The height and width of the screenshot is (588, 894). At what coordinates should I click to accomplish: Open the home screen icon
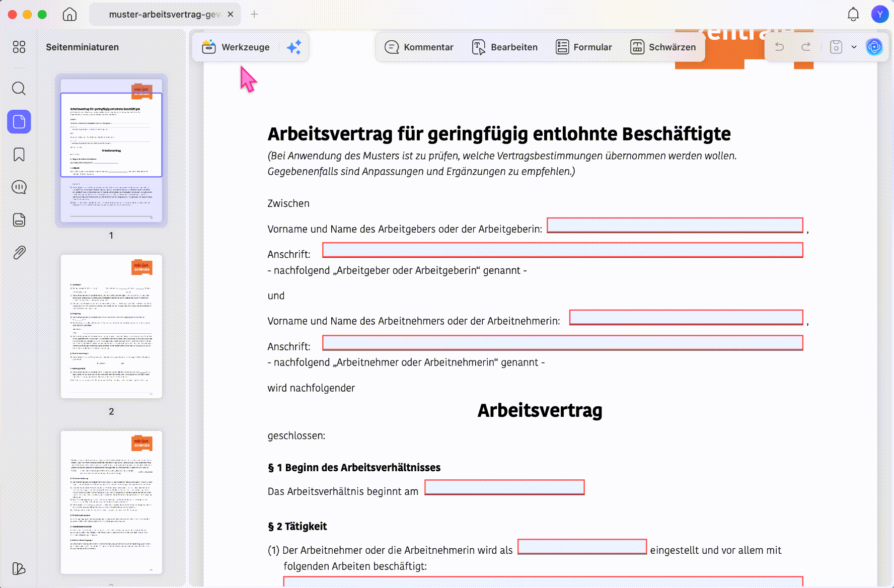(x=69, y=15)
